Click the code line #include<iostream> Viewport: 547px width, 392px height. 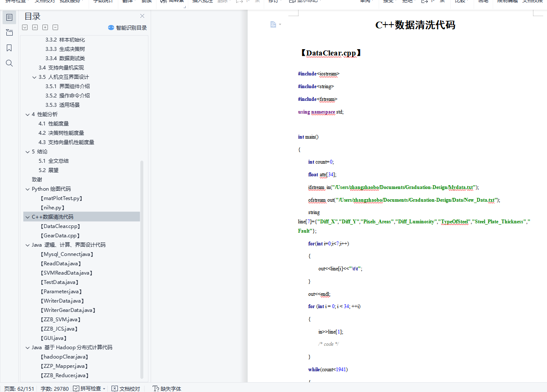tap(318, 74)
